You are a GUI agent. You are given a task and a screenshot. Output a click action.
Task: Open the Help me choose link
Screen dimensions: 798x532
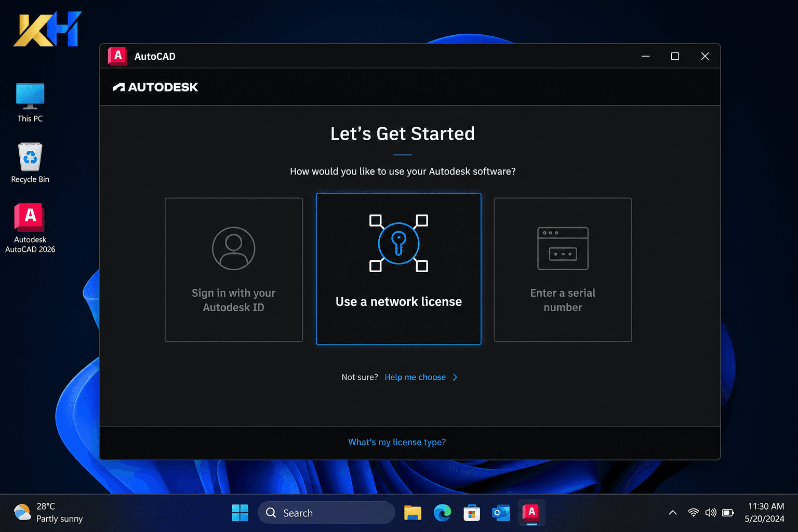[x=415, y=377]
